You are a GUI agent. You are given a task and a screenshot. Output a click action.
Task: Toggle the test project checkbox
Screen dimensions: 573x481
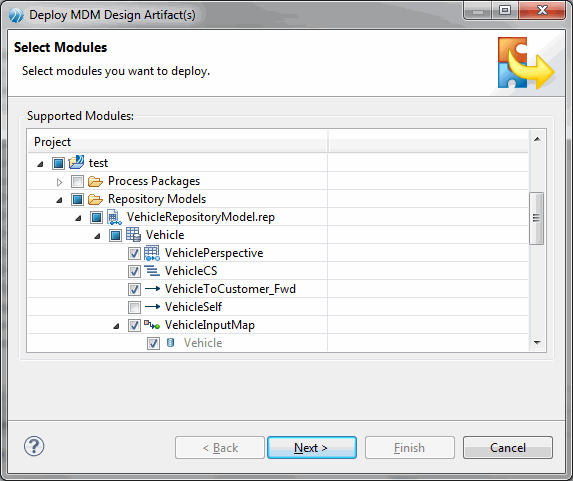(58, 163)
